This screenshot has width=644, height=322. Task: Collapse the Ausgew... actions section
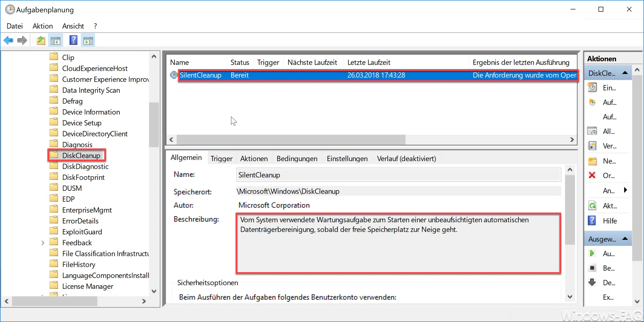coord(625,239)
